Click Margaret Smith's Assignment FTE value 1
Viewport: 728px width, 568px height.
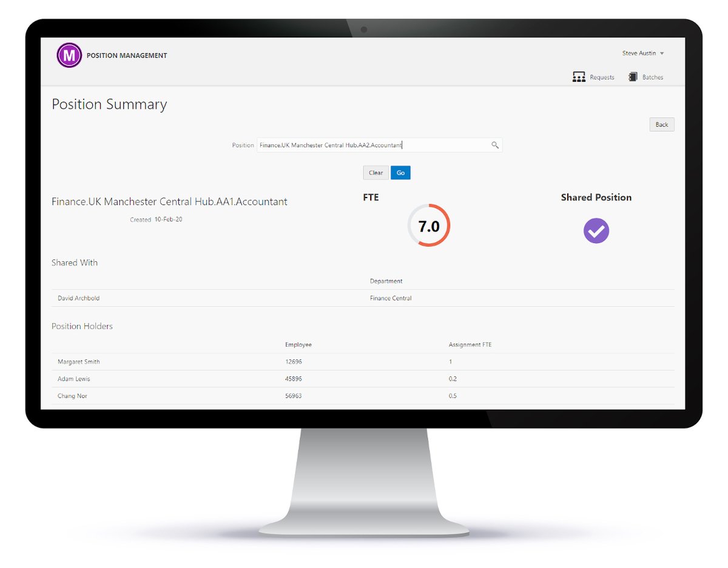coord(450,362)
